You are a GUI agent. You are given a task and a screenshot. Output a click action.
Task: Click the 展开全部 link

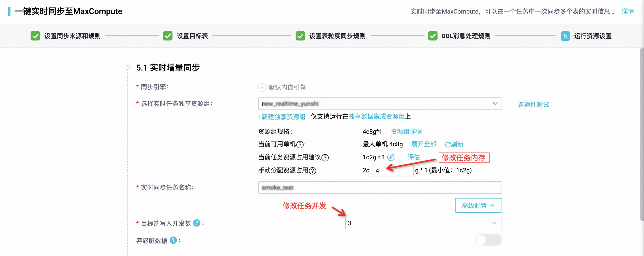(424, 144)
